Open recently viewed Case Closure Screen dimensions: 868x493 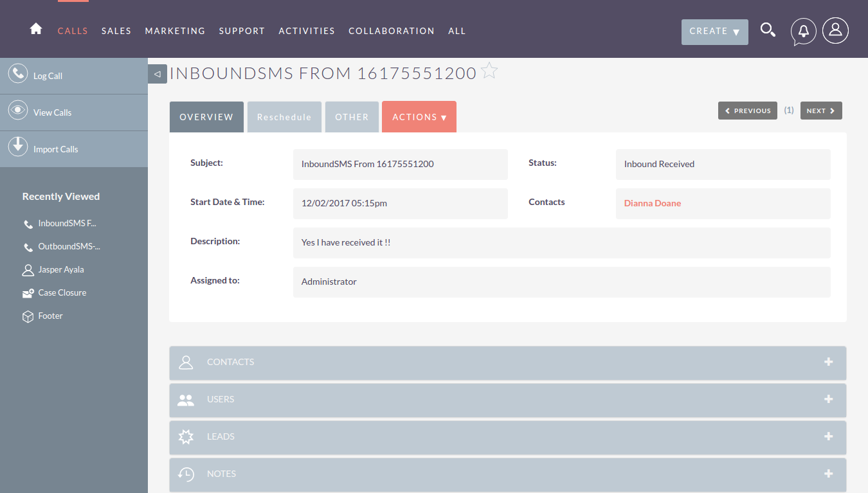tap(62, 292)
